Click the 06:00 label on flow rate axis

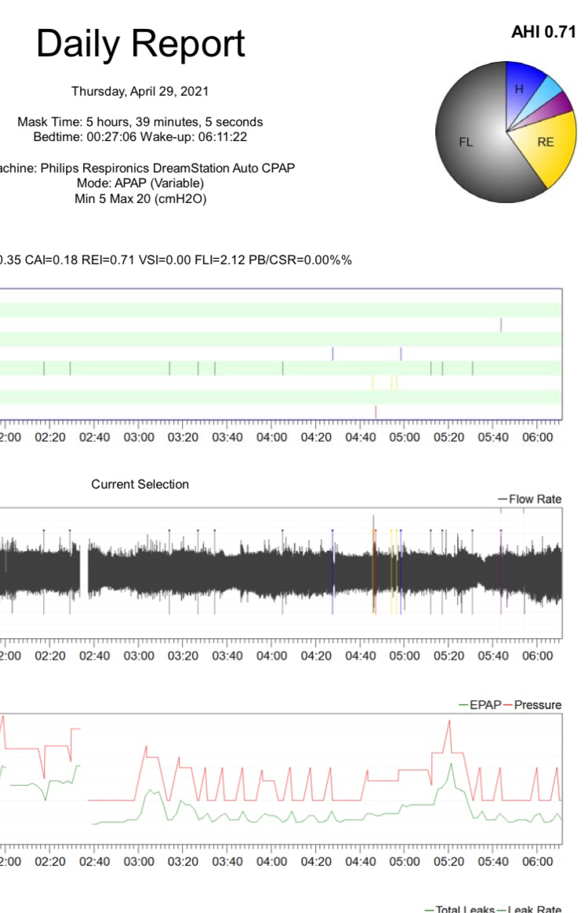537,656
